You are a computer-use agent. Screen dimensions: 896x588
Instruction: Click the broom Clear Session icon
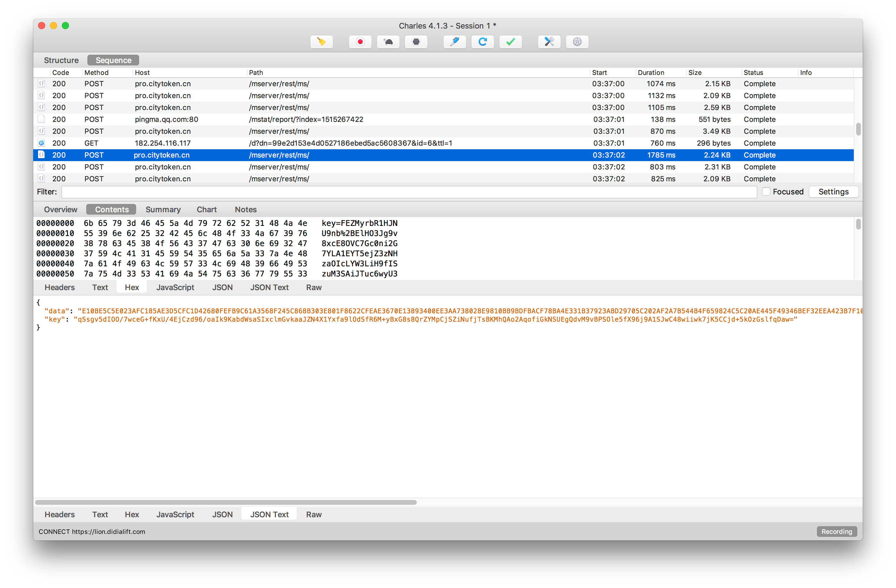[x=321, y=42]
